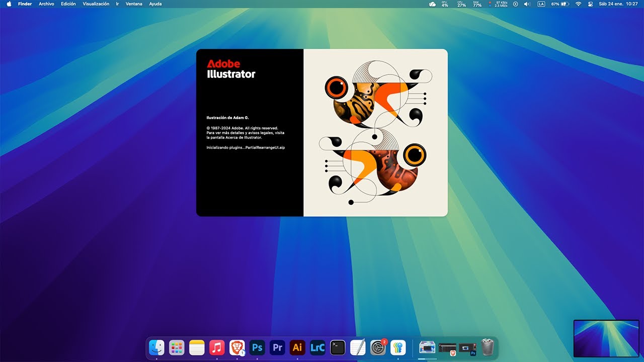Image resolution: width=644 pixels, height=362 pixels.
Task: Open the Trash in the Dock
Action: [x=488, y=347]
